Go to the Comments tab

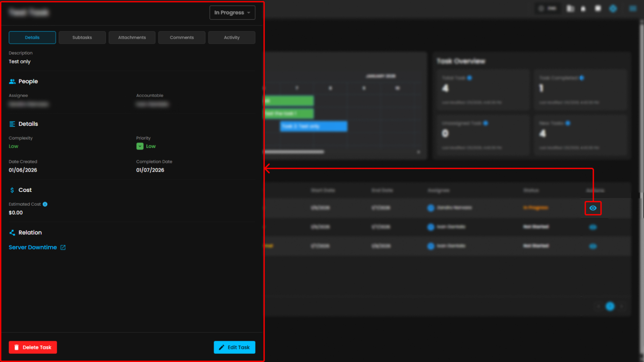182,38
